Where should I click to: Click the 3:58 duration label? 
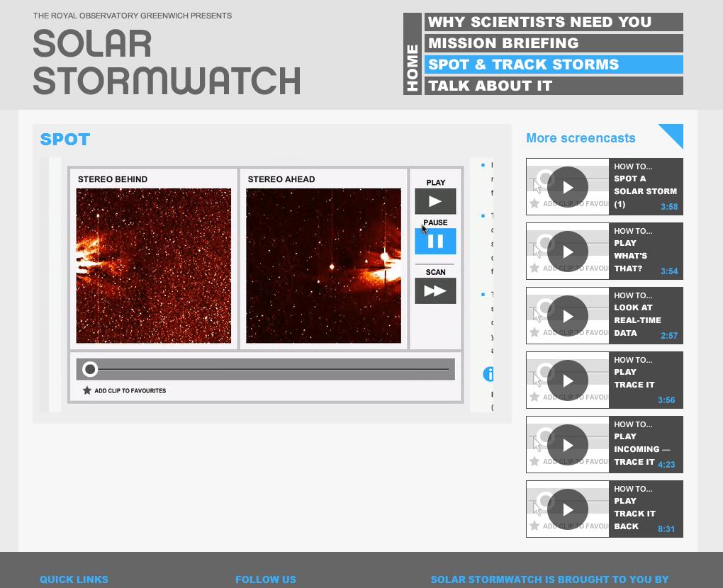669,206
